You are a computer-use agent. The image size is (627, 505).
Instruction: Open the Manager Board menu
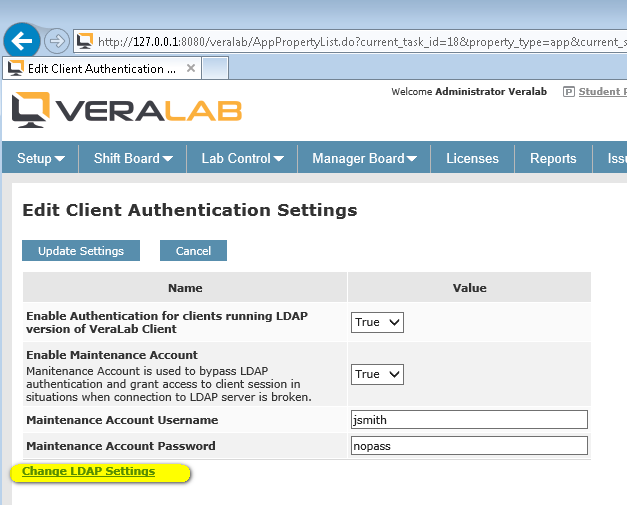[364, 158]
